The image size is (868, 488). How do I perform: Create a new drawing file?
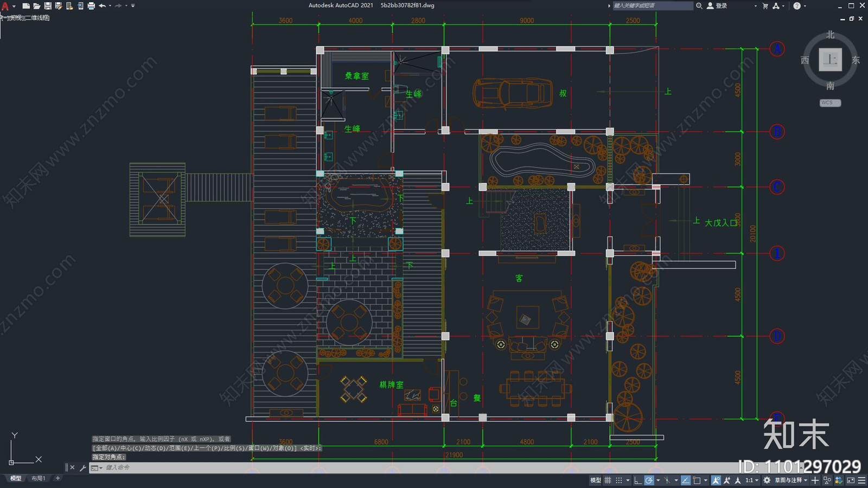tap(25, 6)
